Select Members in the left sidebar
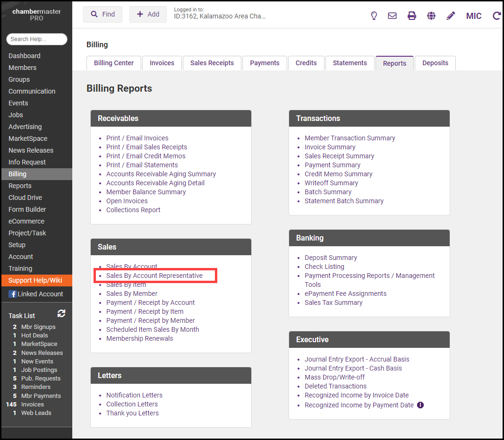Image resolution: width=504 pixels, height=440 pixels. tap(22, 68)
